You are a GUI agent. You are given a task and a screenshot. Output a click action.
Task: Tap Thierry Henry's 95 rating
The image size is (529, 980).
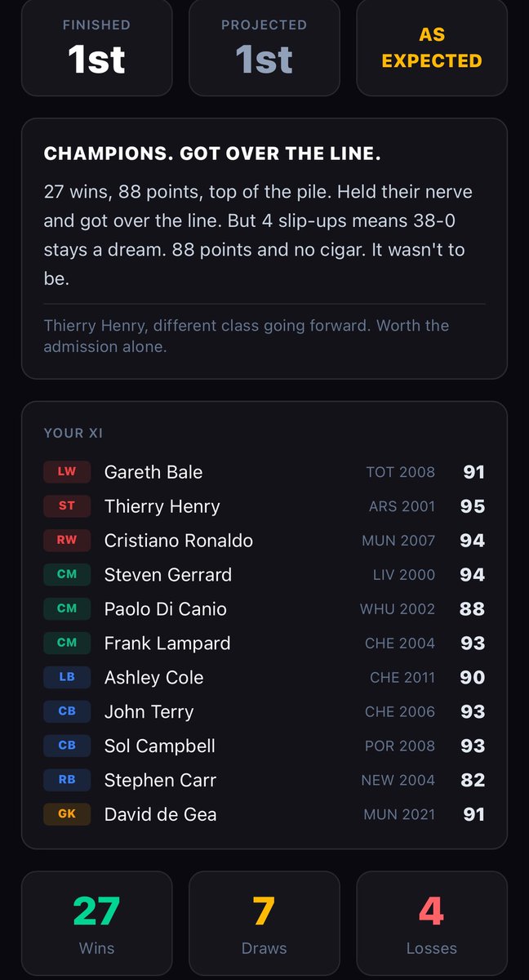tap(473, 506)
